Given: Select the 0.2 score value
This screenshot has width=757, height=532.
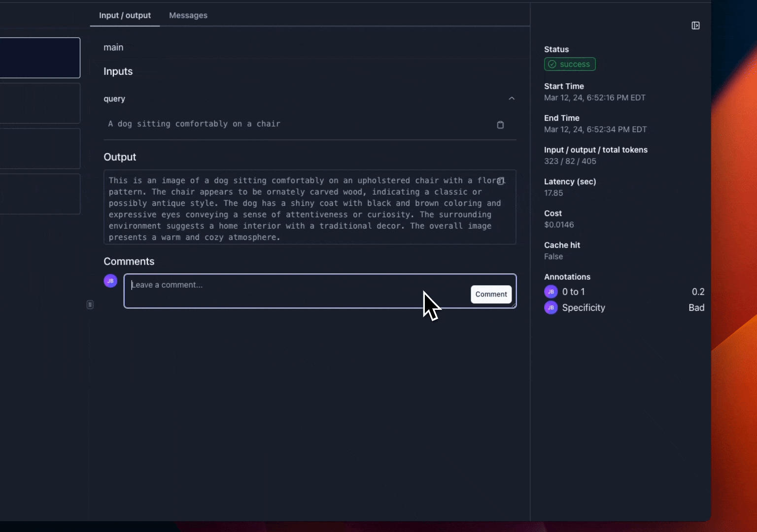Looking at the screenshot, I should (698, 292).
